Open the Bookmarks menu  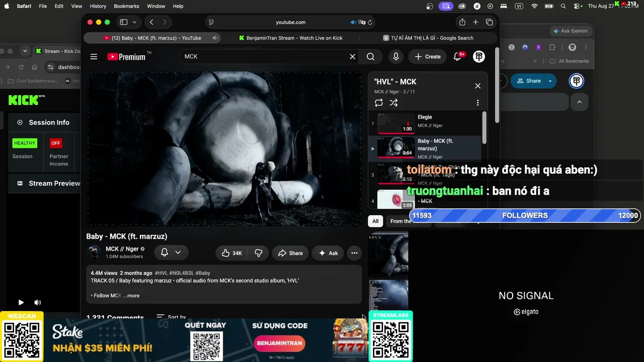[126, 6]
